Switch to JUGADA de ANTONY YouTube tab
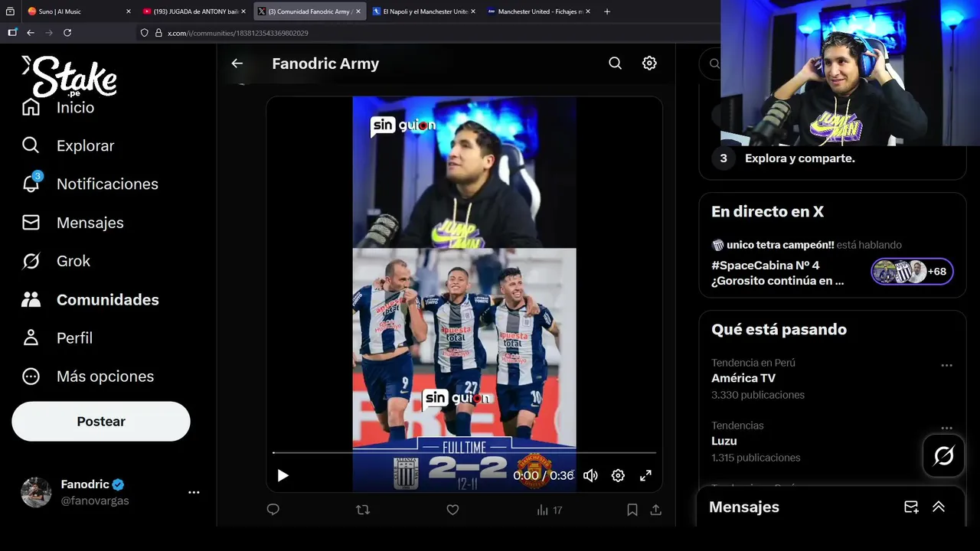This screenshot has width=980, height=551. pos(194,11)
